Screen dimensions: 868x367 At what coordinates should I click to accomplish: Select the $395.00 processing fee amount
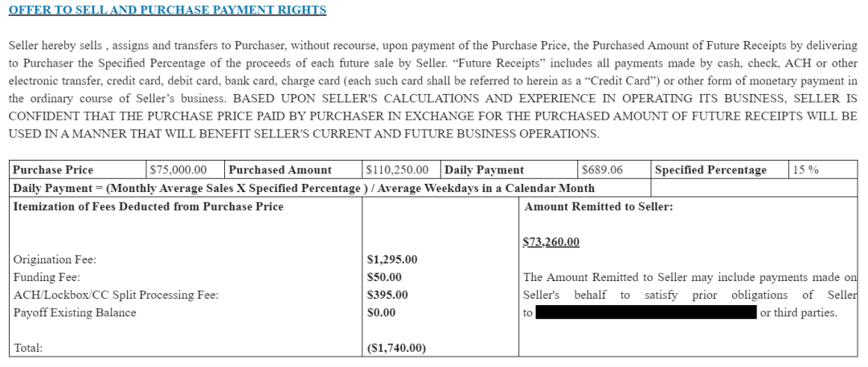click(387, 295)
